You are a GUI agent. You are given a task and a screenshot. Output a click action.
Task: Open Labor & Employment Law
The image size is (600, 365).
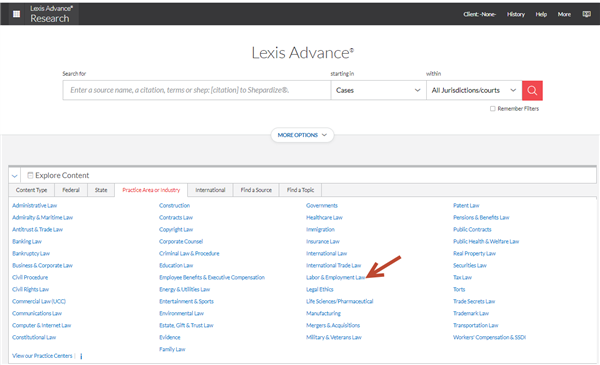coord(335,277)
